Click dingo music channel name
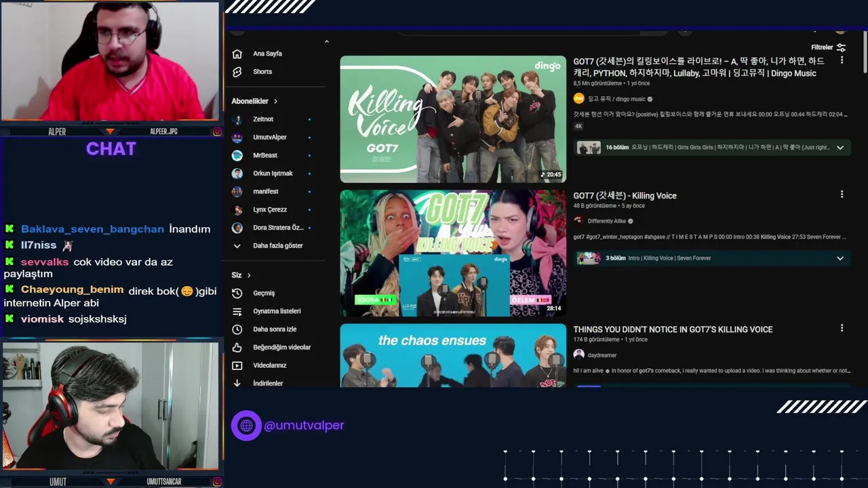 coord(616,99)
